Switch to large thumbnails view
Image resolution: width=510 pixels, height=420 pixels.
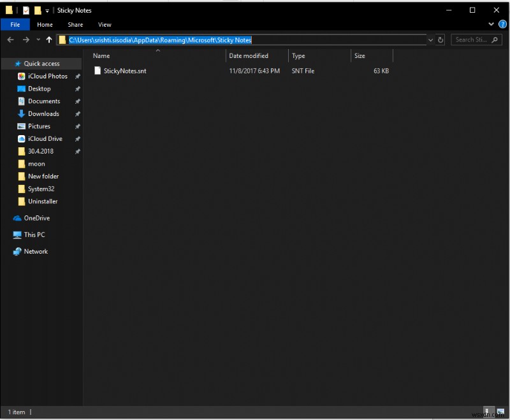point(501,412)
